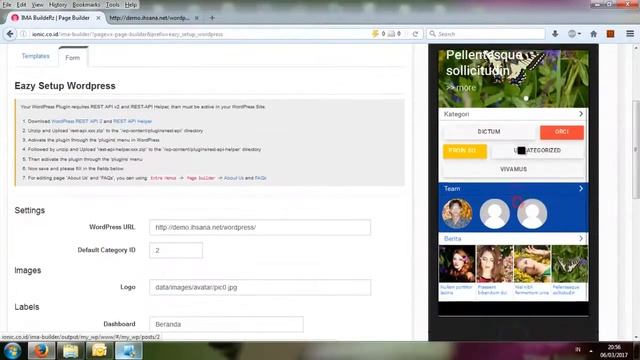Image resolution: width=640 pixels, height=360 pixels.
Task: Open the File menu
Action: (7, 5)
